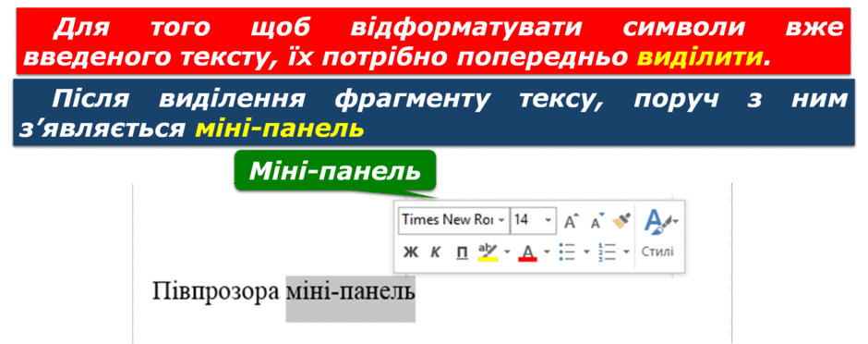This screenshot has height=344, width=868.
Task: Apply the numbered list
Action: [x=608, y=252]
